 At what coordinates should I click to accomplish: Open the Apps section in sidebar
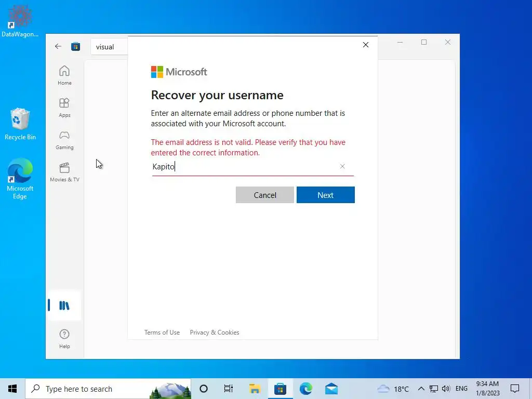click(64, 108)
